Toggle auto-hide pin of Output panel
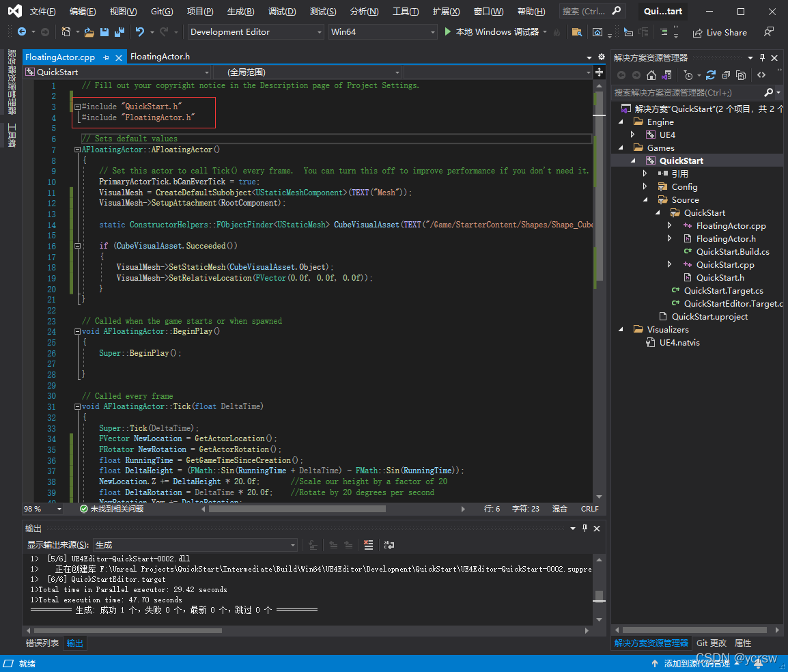 pos(585,529)
